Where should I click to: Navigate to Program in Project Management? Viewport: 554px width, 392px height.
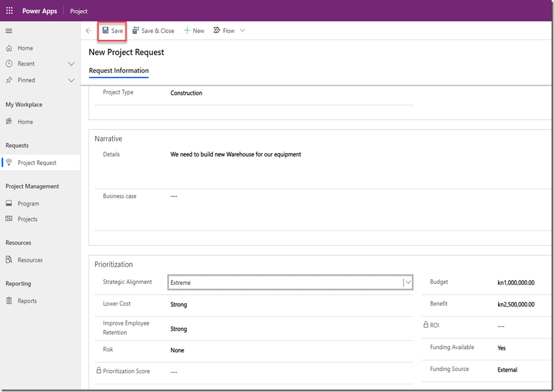click(28, 203)
